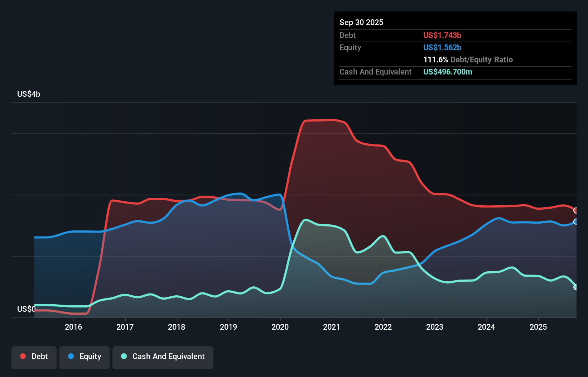The height and width of the screenshot is (377, 588).
Task: Click the 2025 x-axis label
Action: [x=538, y=327]
